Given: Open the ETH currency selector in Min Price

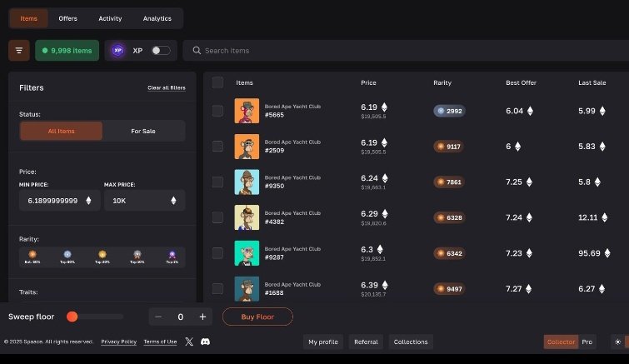Looking at the screenshot, I should tap(88, 201).
